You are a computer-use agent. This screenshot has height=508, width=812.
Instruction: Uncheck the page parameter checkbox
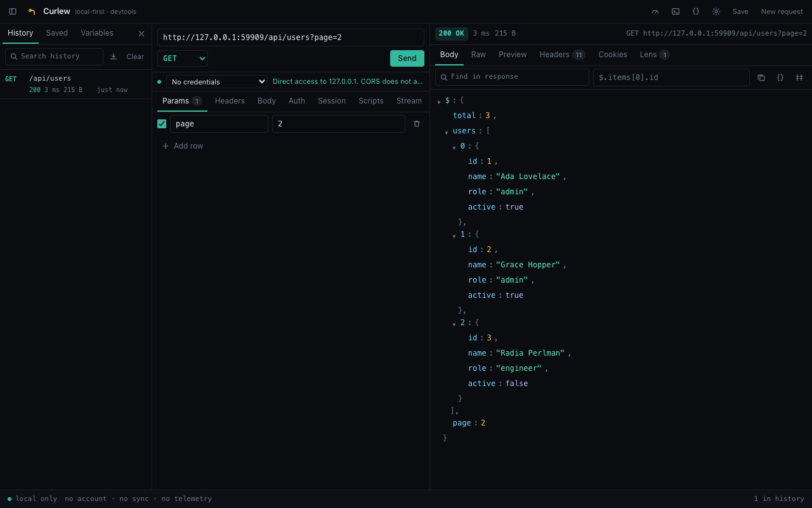(162, 124)
